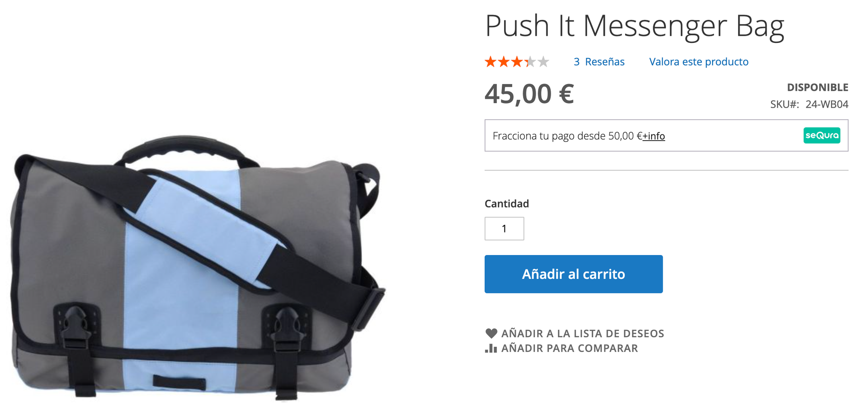Screen dimensions: 868x411
Task: Open Valora este producto link
Action: click(x=698, y=62)
